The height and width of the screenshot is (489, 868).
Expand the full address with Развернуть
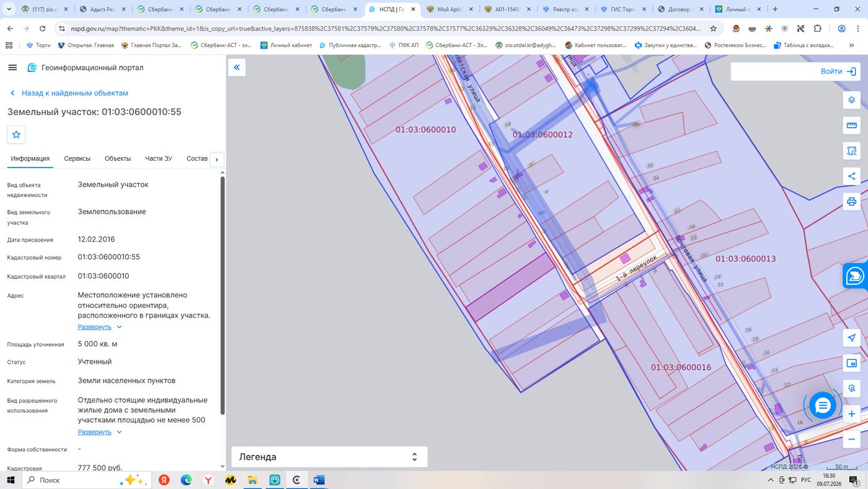point(100,327)
